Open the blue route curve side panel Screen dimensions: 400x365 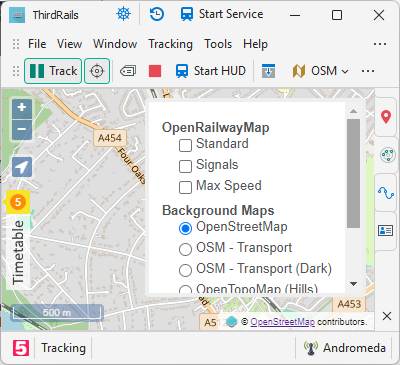(386, 192)
